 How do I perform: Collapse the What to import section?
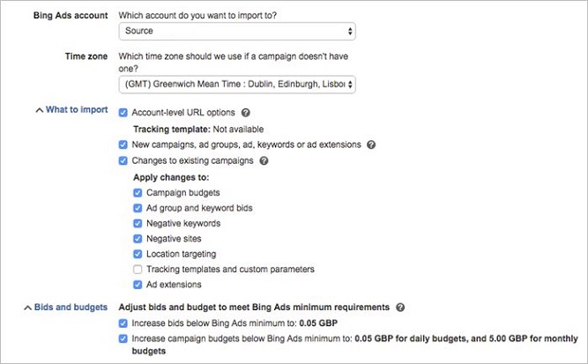[71, 110]
